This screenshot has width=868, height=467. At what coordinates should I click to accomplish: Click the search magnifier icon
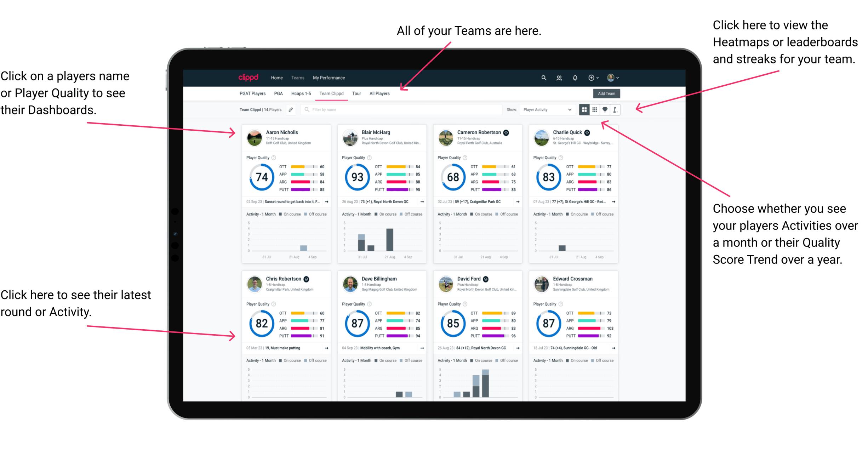543,78
